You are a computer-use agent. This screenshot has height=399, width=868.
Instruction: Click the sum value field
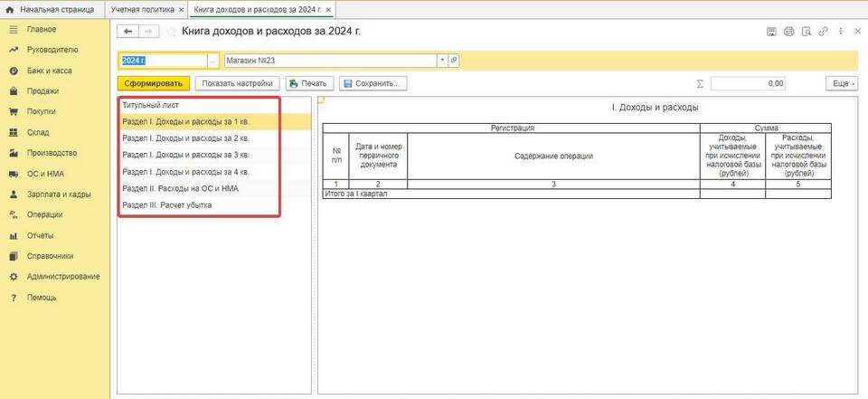click(x=748, y=83)
